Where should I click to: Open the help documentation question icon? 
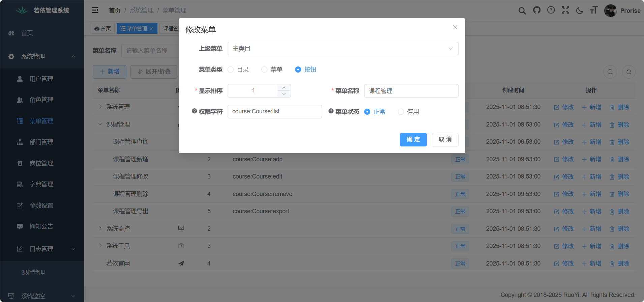pos(551,10)
